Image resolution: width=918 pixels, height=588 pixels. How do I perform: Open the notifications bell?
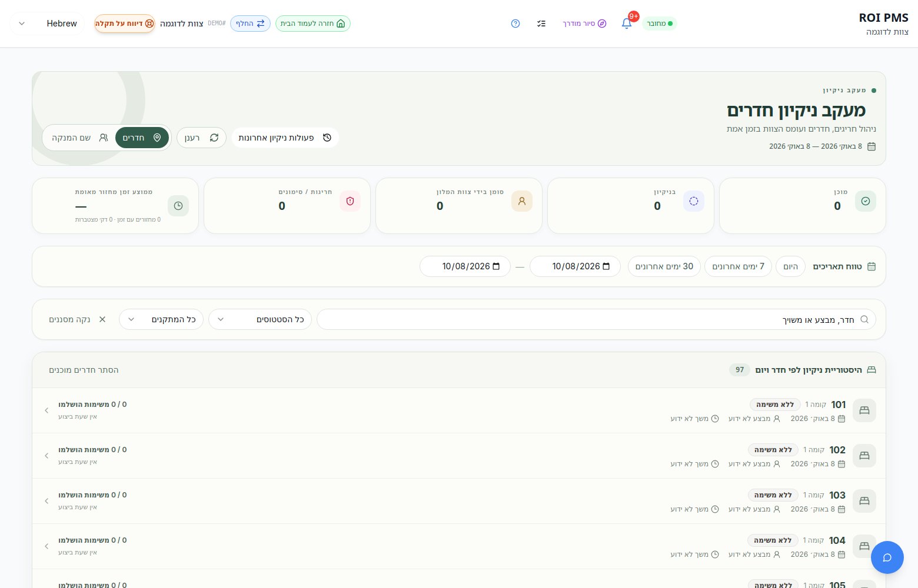pyautogui.click(x=627, y=24)
